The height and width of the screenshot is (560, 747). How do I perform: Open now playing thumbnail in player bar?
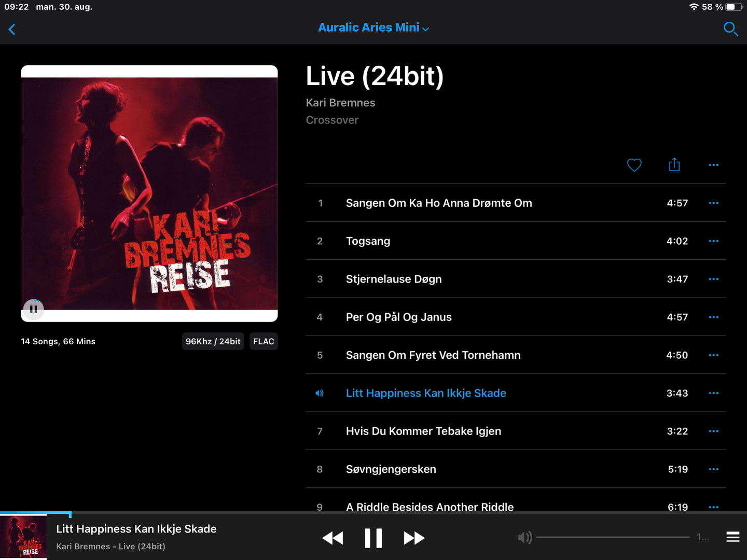point(23,537)
